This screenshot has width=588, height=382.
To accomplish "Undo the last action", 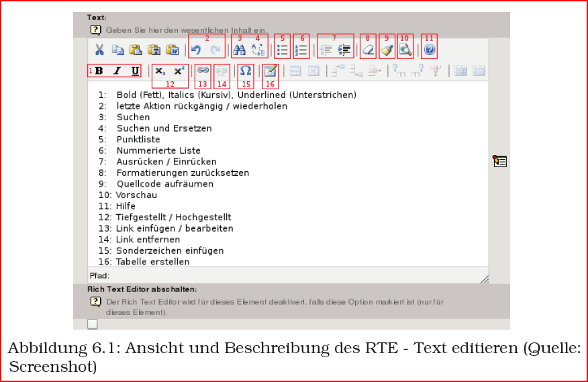I will pos(196,50).
